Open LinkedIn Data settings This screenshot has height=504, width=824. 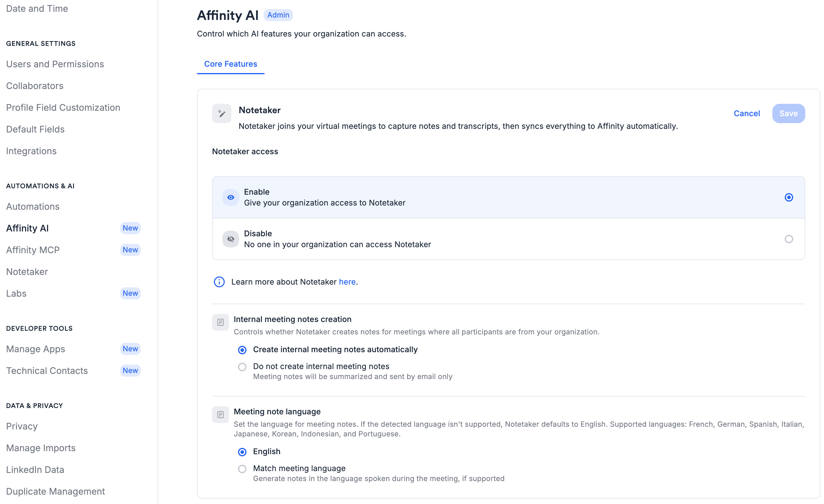(x=35, y=469)
